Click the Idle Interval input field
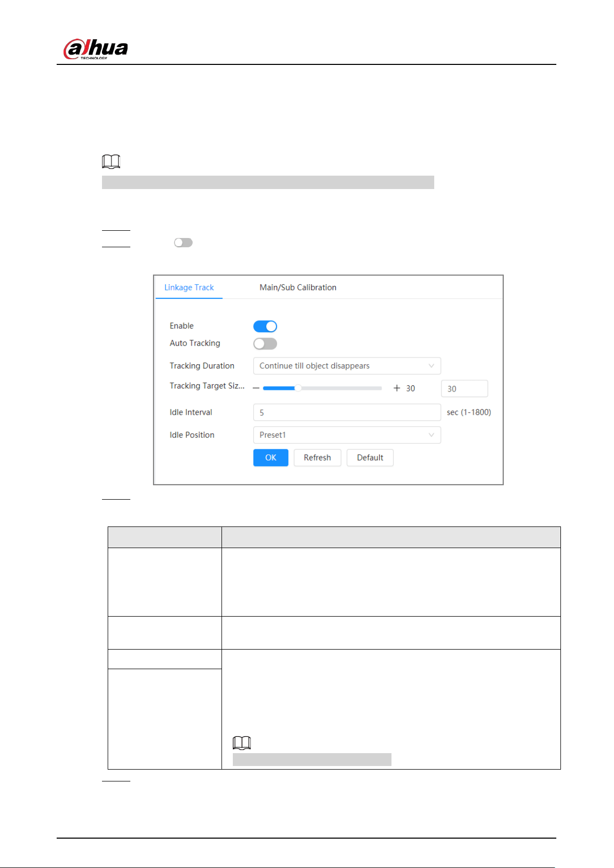 click(x=347, y=413)
